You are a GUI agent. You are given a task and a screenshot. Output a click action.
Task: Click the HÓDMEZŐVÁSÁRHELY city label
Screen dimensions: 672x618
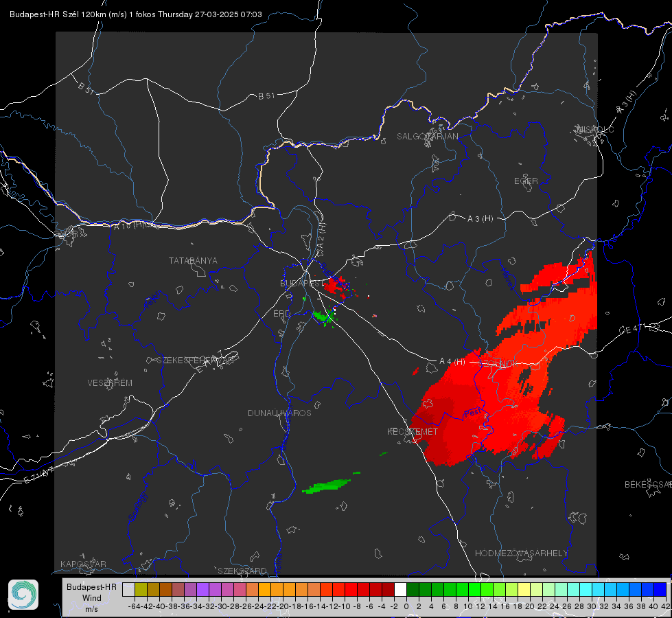(521, 553)
